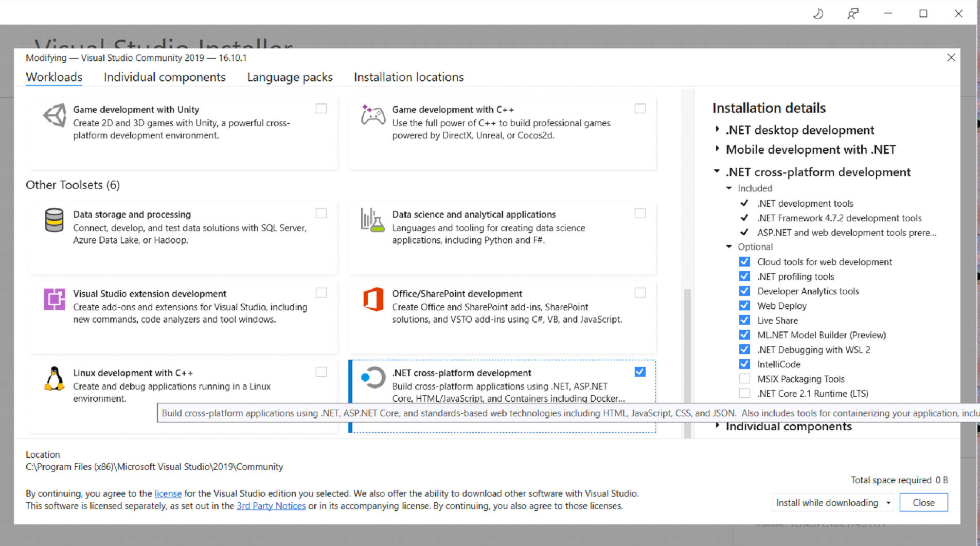The height and width of the screenshot is (546, 980).
Task: Click the Other Toolsets (6) heading
Action: point(73,185)
